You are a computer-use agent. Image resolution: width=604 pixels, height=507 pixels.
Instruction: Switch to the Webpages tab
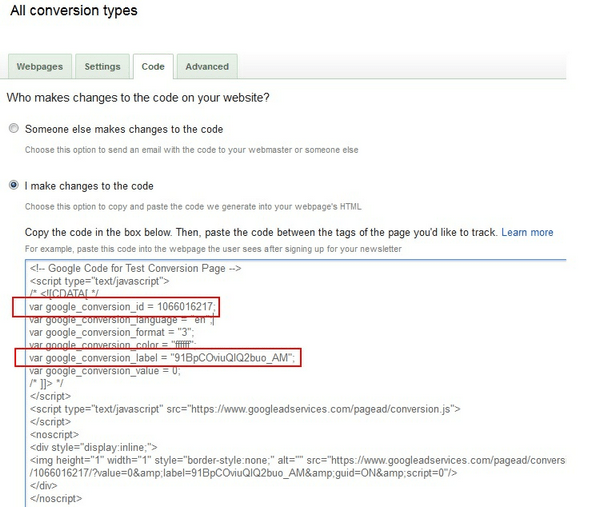[40, 67]
